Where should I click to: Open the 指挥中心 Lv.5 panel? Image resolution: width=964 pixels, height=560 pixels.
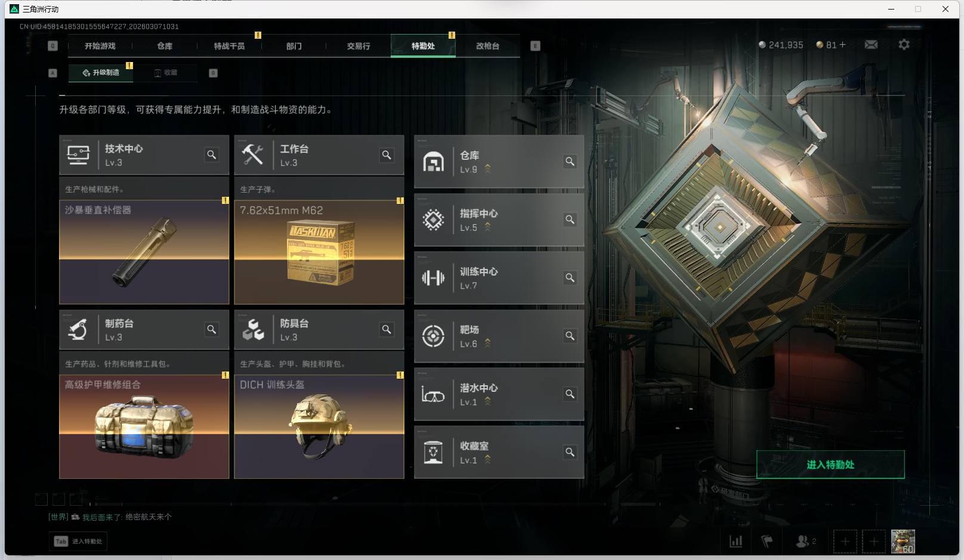(499, 220)
